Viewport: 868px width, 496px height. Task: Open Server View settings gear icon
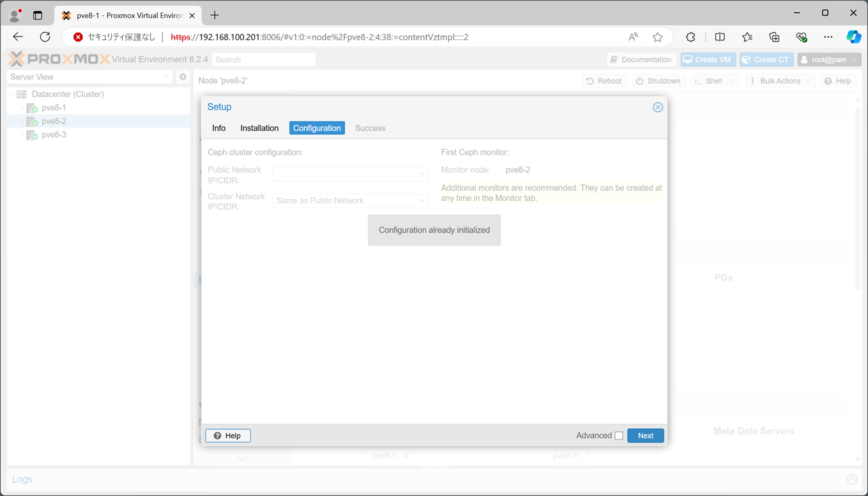(182, 77)
